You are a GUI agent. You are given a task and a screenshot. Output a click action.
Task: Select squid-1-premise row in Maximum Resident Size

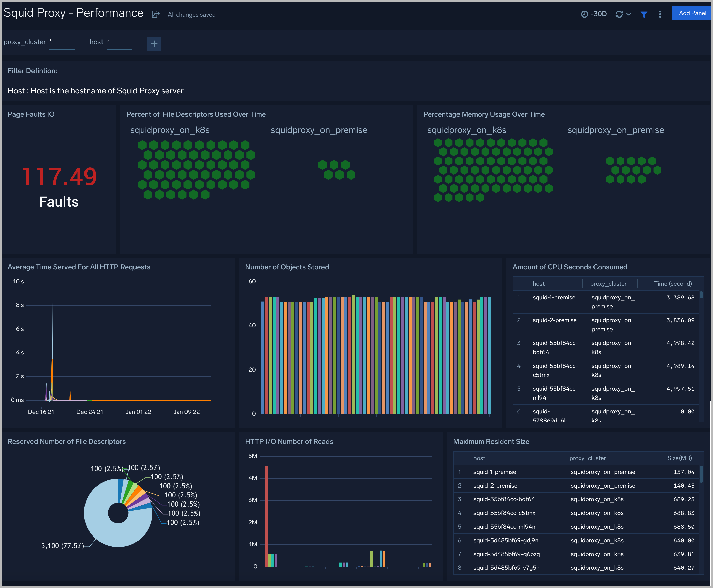click(x=495, y=472)
